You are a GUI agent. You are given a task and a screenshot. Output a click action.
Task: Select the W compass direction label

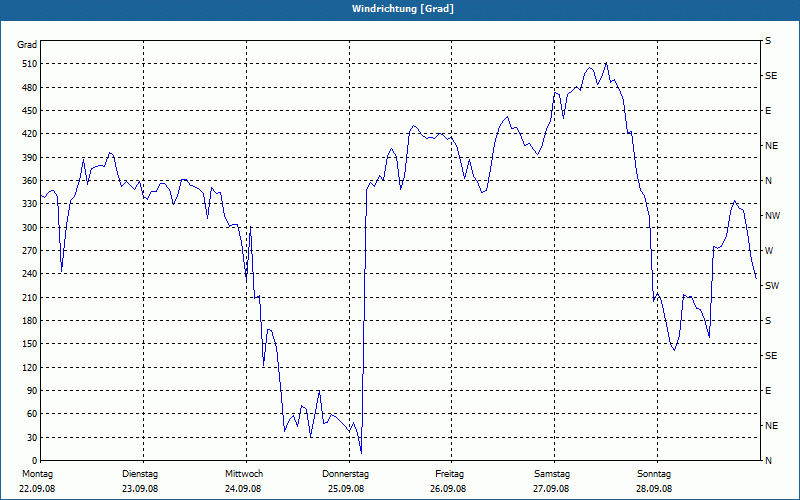(769, 251)
